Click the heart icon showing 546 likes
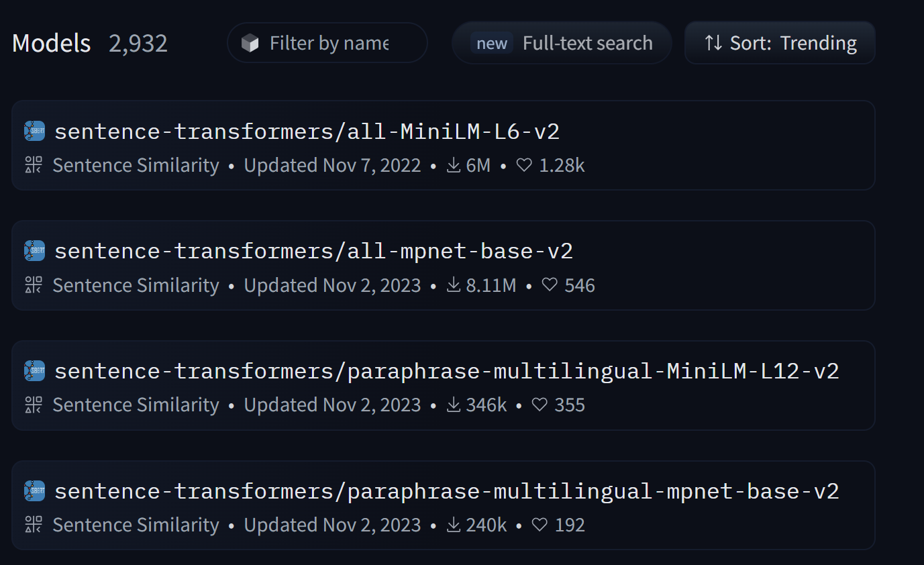The height and width of the screenshot is (565, 924). click(550, 285)
